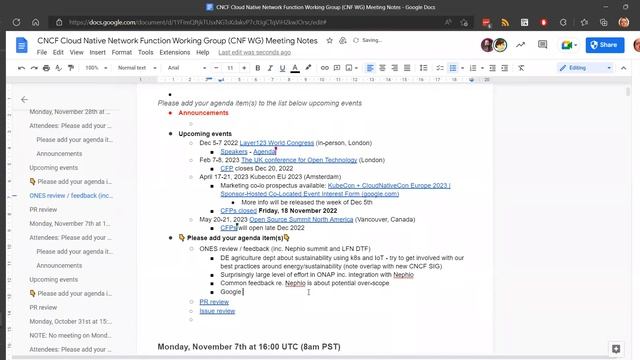Collapse the toolbar with up chevron
This screenshot has height=360, width=640.
tap(623, 68)
